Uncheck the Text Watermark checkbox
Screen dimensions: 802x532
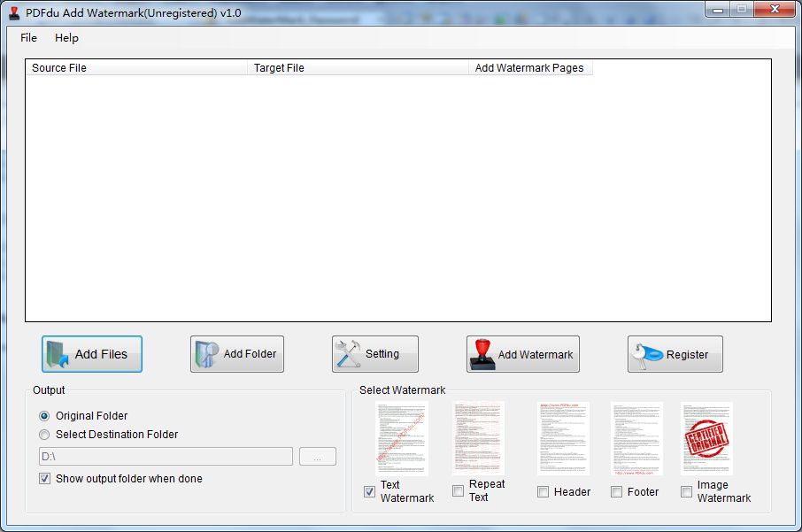(x=369, y=491)
